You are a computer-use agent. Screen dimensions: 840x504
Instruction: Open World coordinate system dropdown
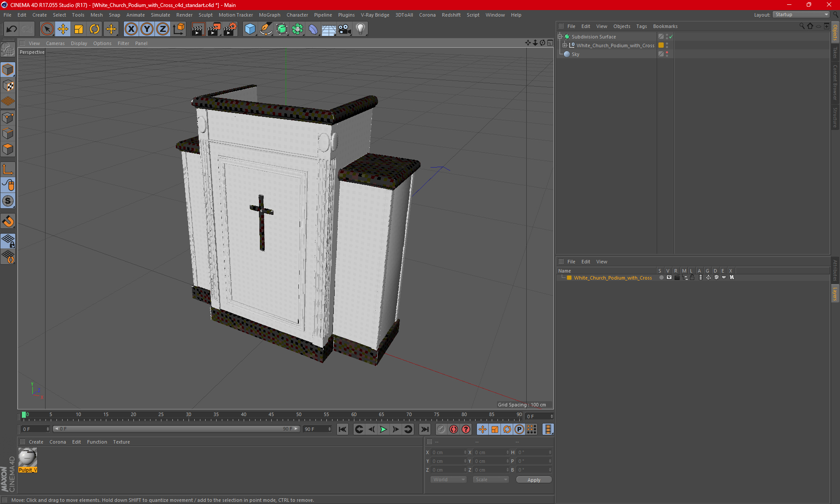448,479
